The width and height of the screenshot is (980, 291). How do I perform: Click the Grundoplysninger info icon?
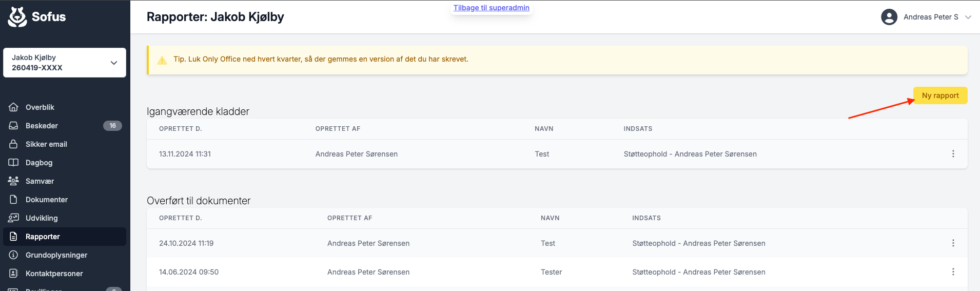(14, 255)
